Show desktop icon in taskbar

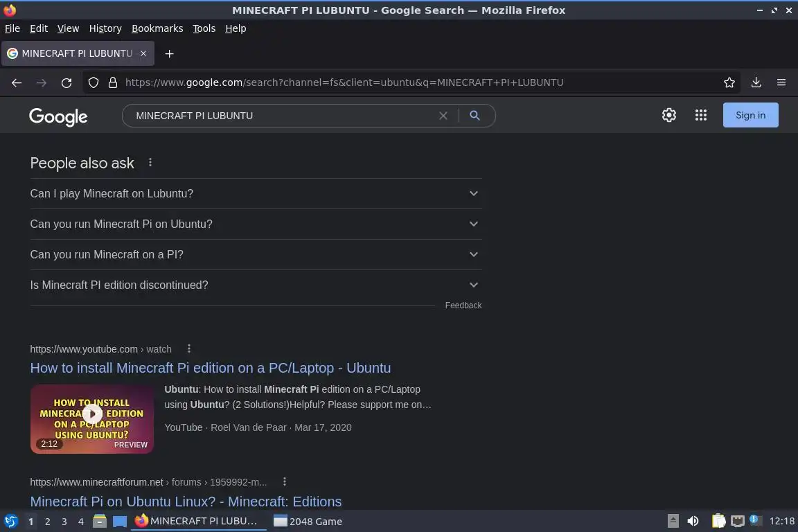click(120, 522)
